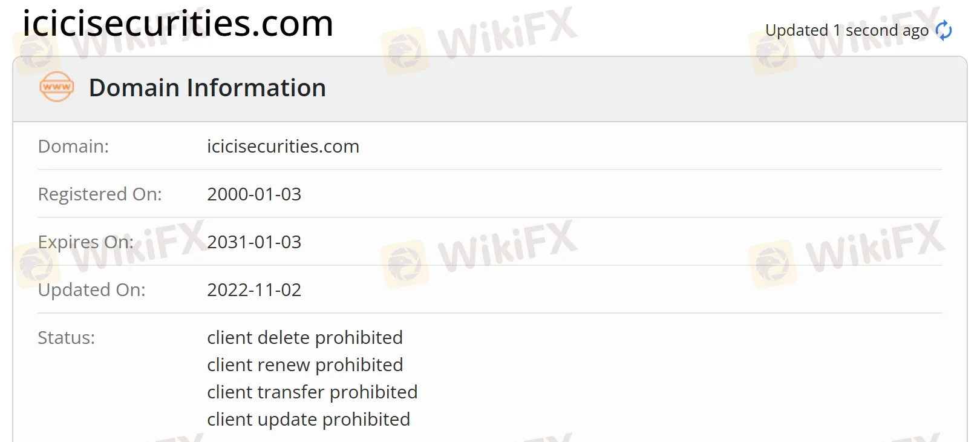Select the Status row label
This screenshot has width=980, height=442.
tap(65, 338)
